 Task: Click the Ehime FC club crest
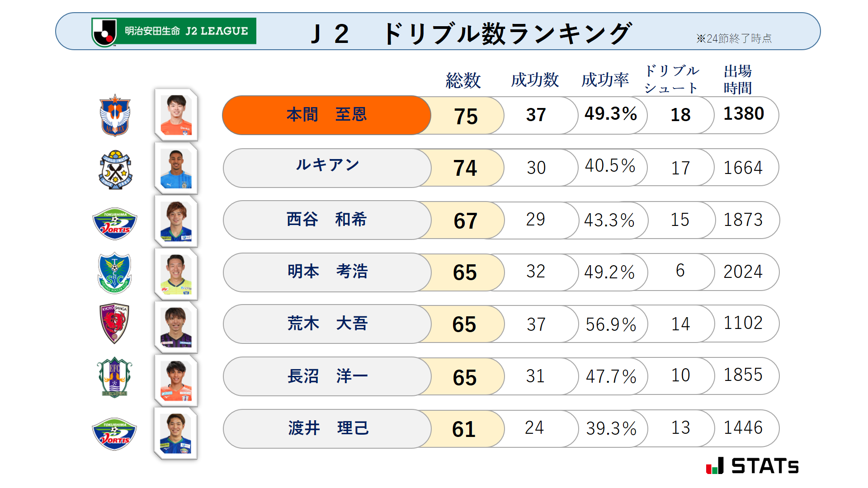114,377
